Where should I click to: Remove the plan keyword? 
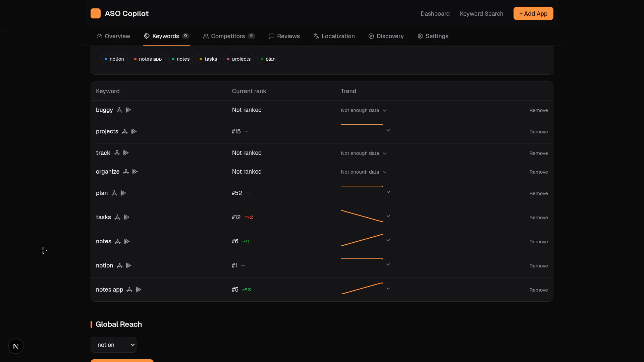click(539, 193)
